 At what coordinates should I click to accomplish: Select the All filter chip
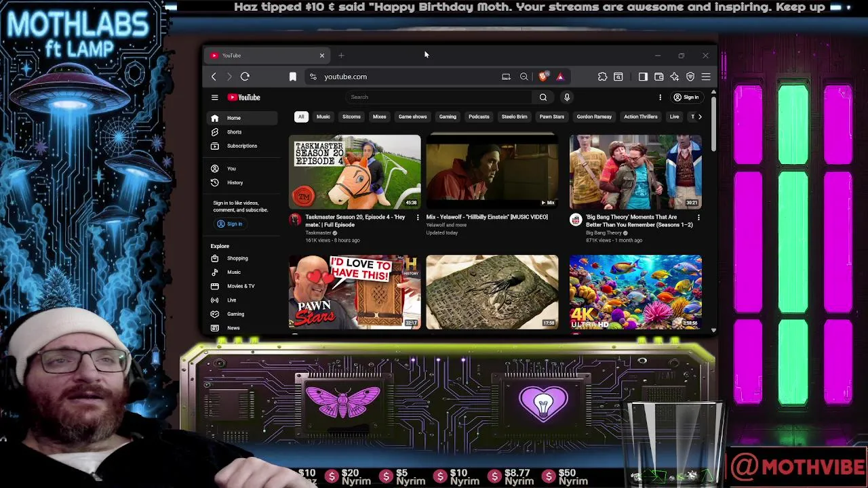click(301, 117)
